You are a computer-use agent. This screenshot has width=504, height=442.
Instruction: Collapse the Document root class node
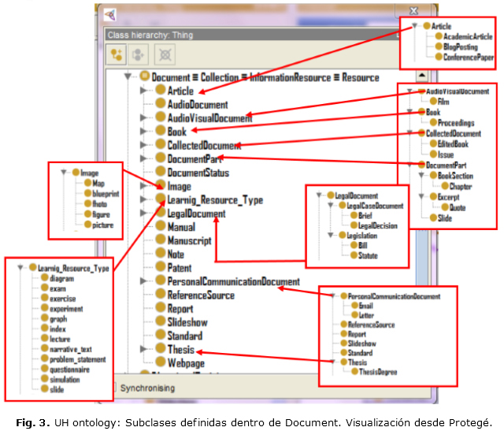(128, 77)
